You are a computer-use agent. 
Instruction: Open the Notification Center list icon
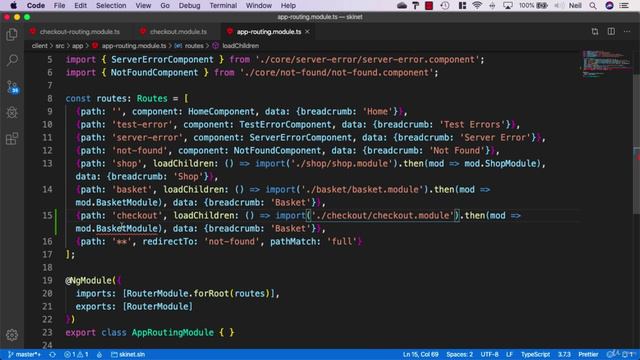click(x=624, y=5)
